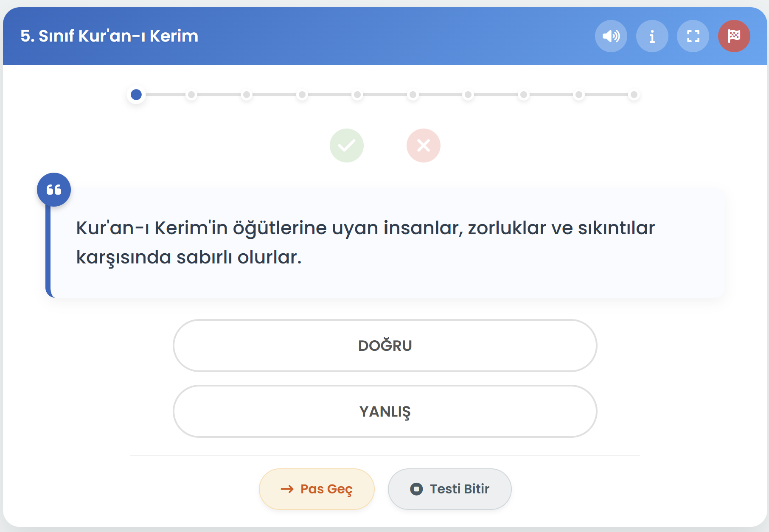The height and width of the screenshot is (532, 769).
Task: Click the red checkered flag icon
Action: pyautogui.click(x=734, y=36)
